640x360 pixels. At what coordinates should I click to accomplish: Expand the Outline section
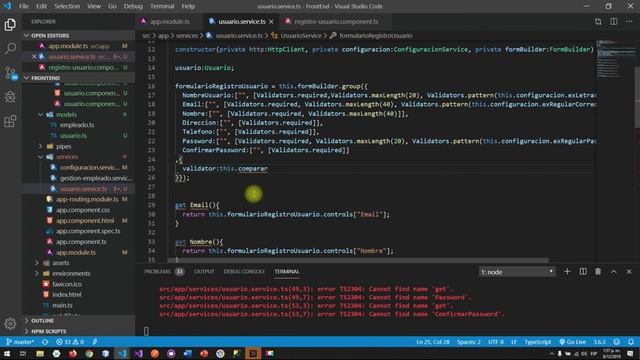pos(78,321)
